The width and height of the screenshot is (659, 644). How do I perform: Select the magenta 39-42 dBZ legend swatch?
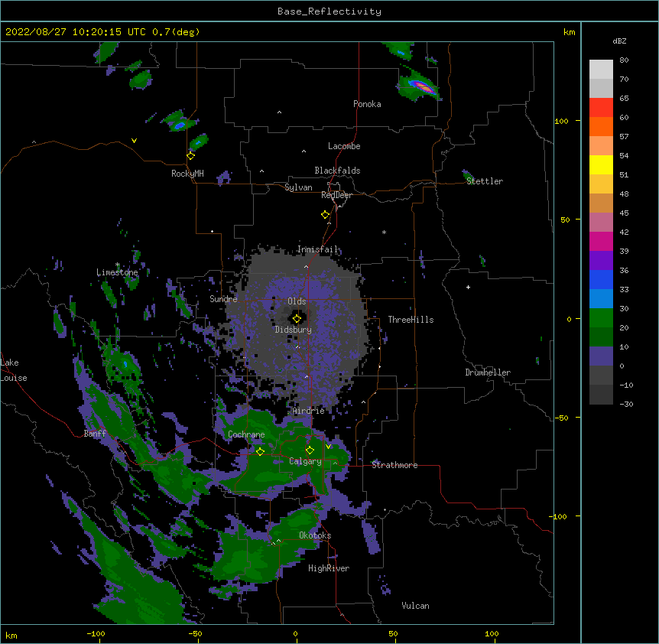click(601, 241)
